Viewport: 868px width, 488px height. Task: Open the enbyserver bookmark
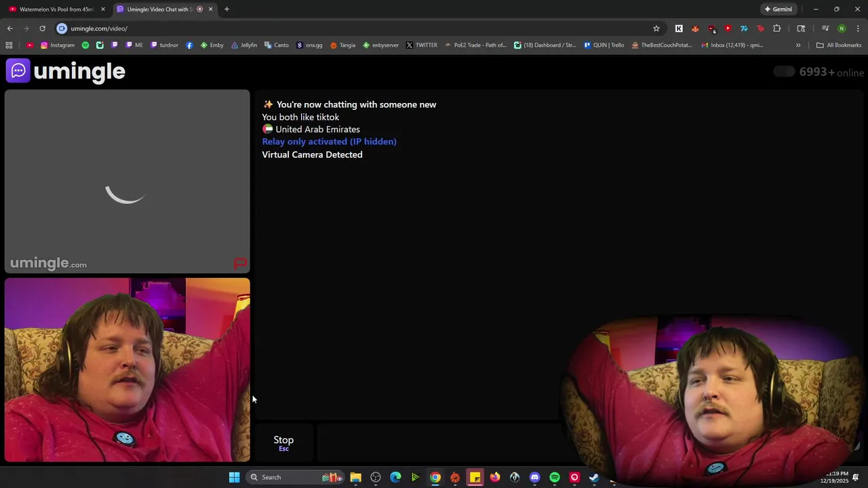(380, 45)
